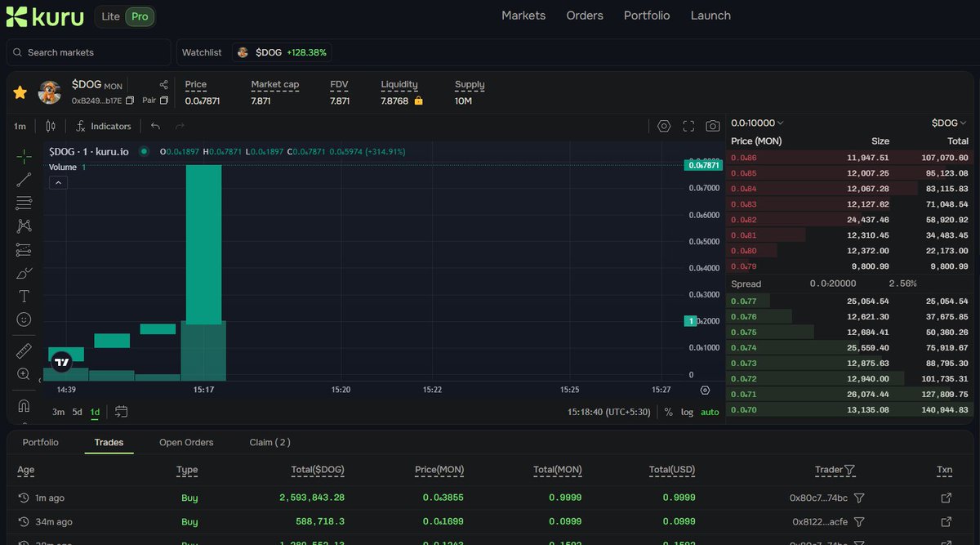Click the Liquidity lock icon
Image resolution: width=980 pixels, height=545 pixels.
click(x=419, y=101)
